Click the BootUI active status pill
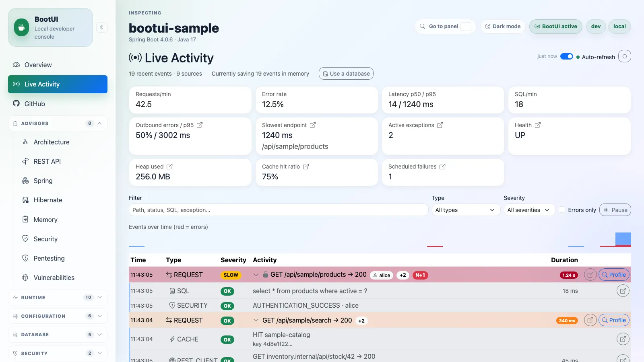 pyautogui.click(x=555, y=27)
